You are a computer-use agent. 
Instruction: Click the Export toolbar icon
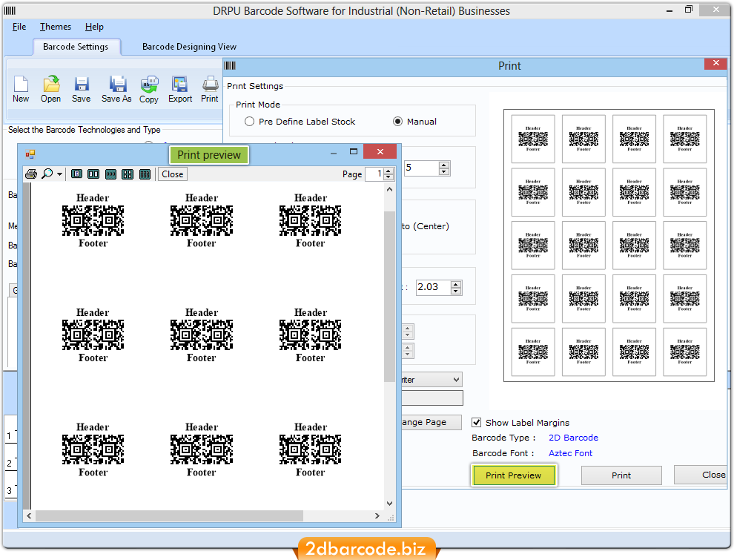click(x=179, y=89)
